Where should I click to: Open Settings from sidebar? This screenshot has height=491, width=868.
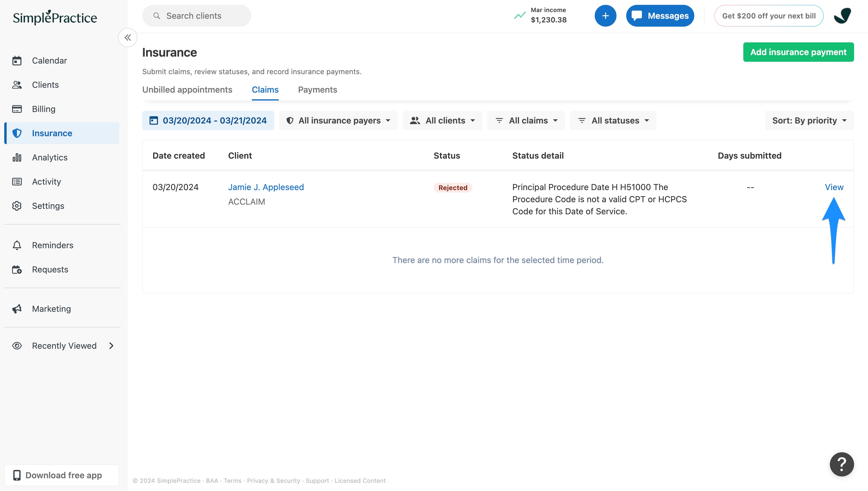[x=62, y=206]
